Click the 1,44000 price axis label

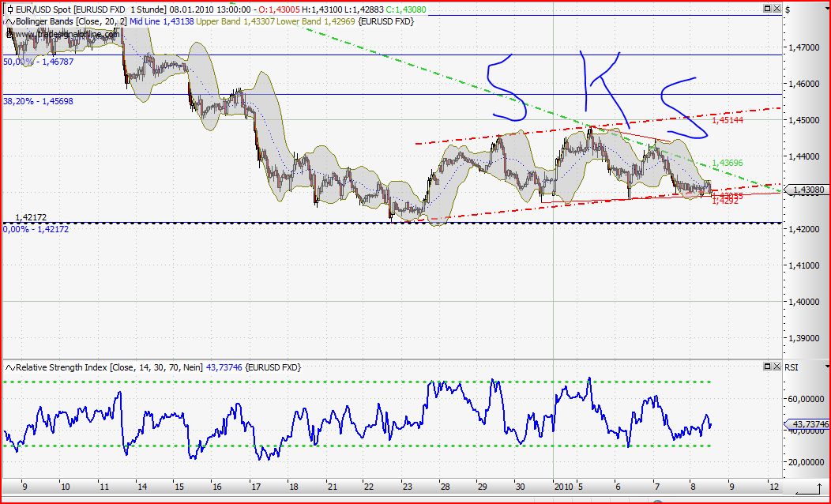(805, 156)
